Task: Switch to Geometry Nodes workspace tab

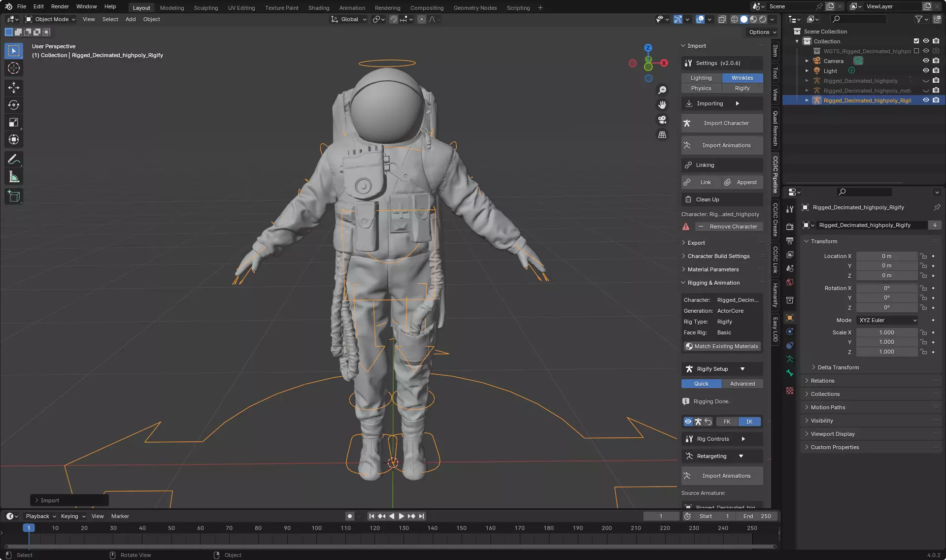Action: click(475, 8)
